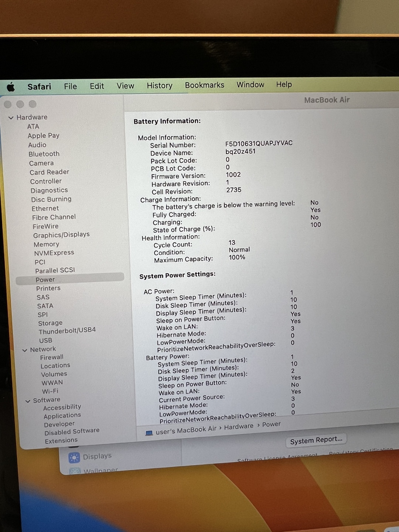
Task: Open the Help menu
Action: coord(284,84)
